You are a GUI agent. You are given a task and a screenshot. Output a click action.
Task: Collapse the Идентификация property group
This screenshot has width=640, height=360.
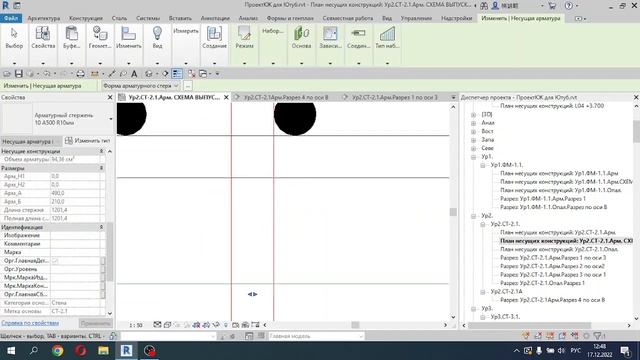pyautogui.click(x=101, y=227)
